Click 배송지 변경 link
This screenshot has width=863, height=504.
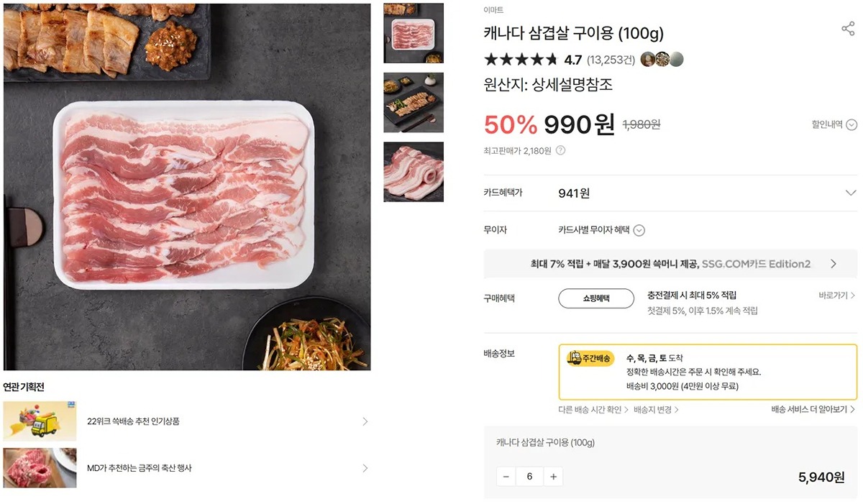click(656, 410)
